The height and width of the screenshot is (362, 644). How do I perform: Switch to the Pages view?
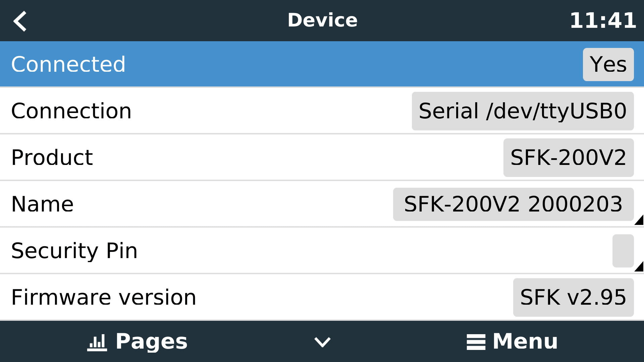click(x=141, y=342)
